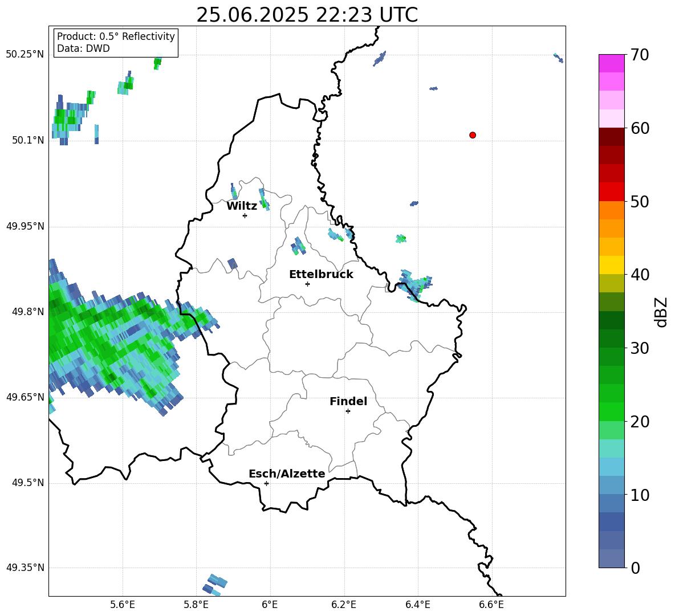Click the 49.8°N latitude label
Image resolution: width=675 pixels, height=616 pixels.
(x=29, y=312)
